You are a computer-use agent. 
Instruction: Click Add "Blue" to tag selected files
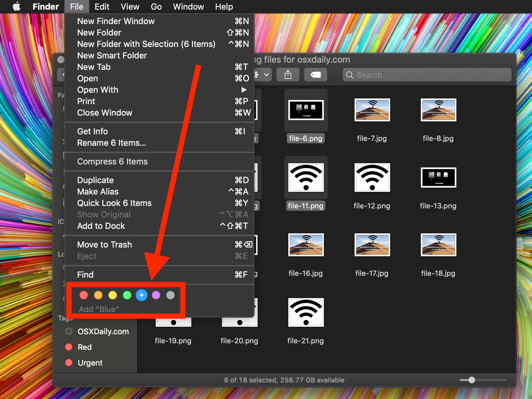pos(99,309)
